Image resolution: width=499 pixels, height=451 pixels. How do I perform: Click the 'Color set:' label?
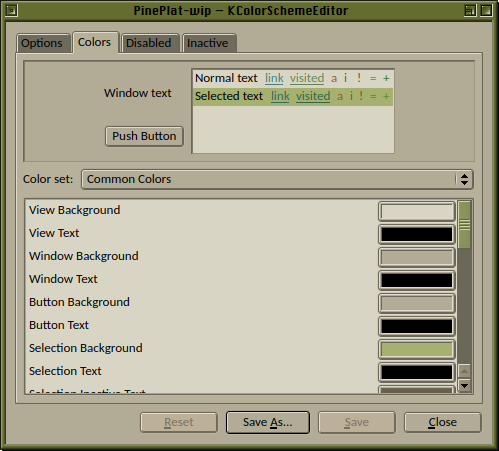click(x=48, y=179)
